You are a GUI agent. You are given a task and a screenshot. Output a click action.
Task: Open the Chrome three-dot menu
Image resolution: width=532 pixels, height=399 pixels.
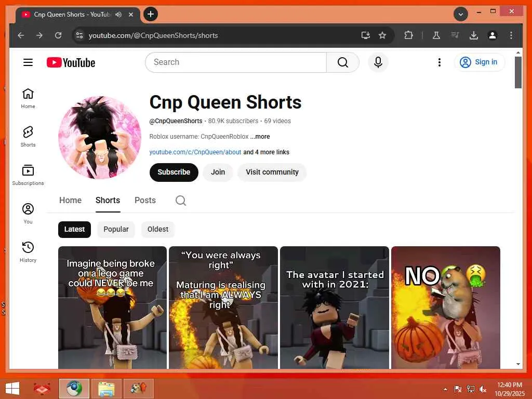tap(511, 35)
